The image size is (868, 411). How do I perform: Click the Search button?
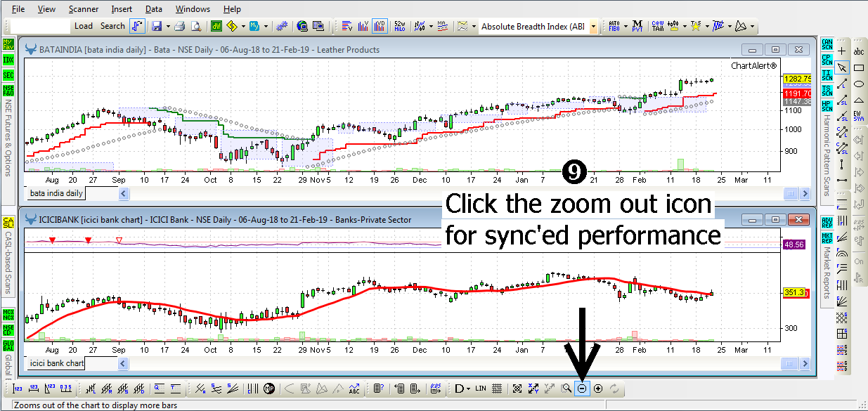[112, 26]
